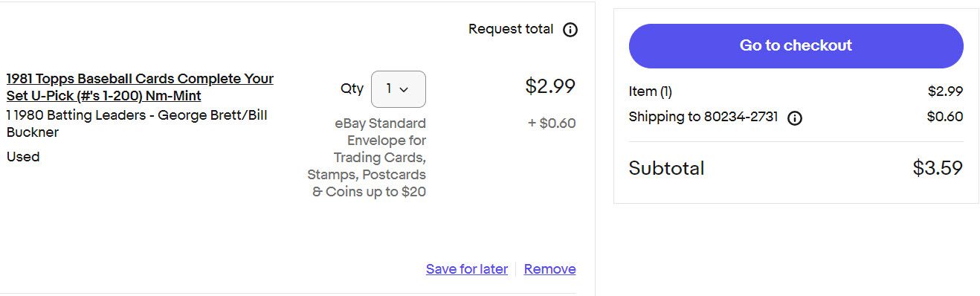Screen dimensions: 980x296
Task: Open the 1981 Topps Baseball Cards listing title
Action: (x=140, y=87)
